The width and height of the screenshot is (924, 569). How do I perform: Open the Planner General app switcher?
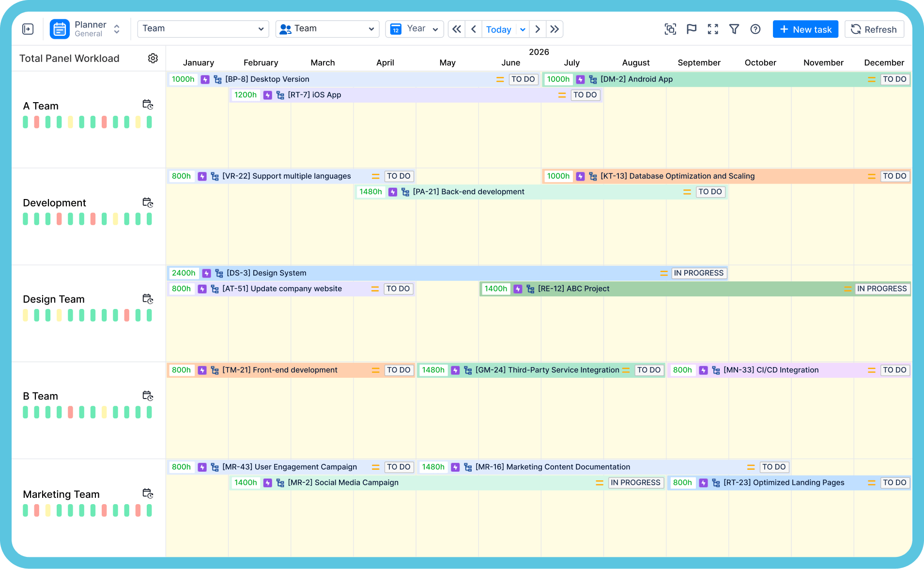(x=85, y=29)
